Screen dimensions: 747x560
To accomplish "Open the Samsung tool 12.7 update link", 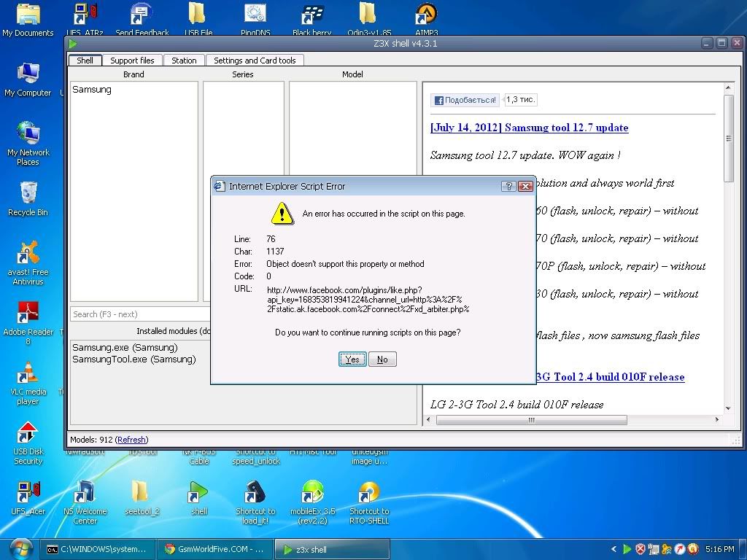I will click(x=530, y=128).
